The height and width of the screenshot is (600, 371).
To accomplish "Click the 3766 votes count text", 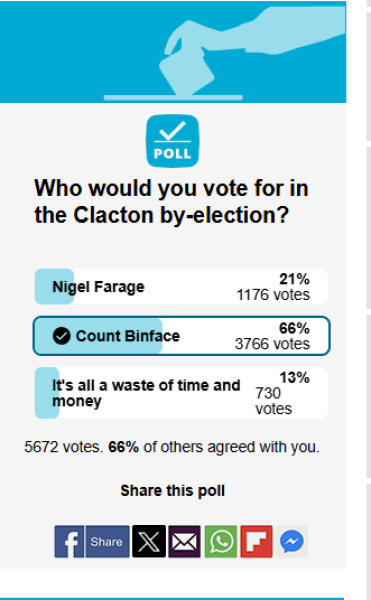I will [x=272, y=344].
